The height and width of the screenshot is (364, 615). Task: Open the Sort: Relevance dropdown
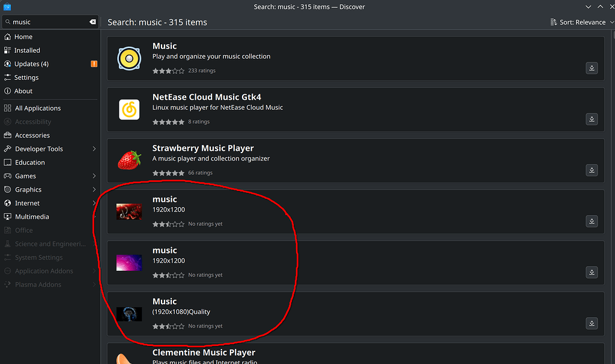(580, 22)
